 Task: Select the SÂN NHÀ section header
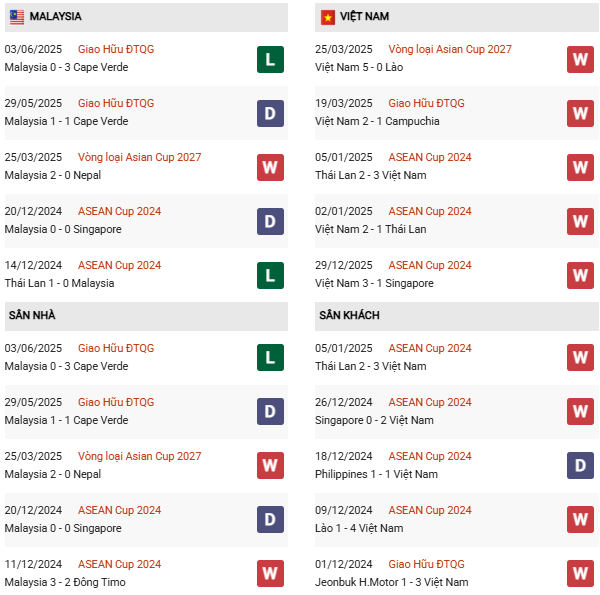(x=32, y=315)
